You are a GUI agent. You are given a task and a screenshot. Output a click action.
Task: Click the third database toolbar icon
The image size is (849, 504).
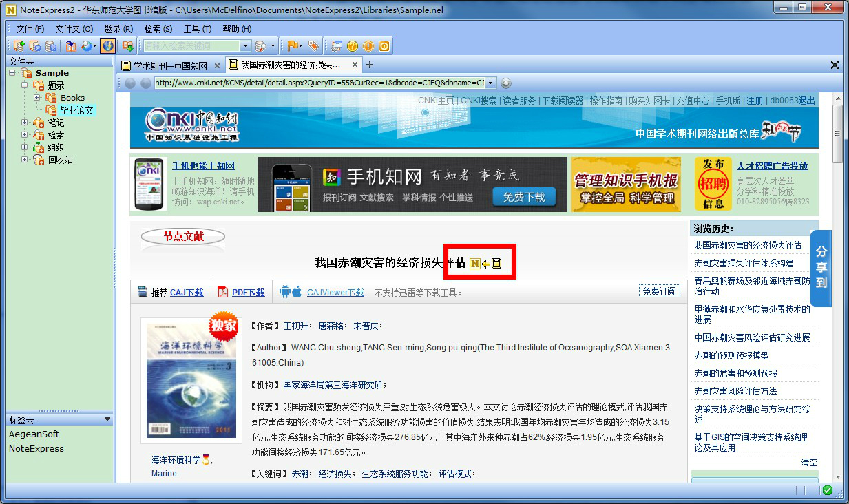(51, 46)
